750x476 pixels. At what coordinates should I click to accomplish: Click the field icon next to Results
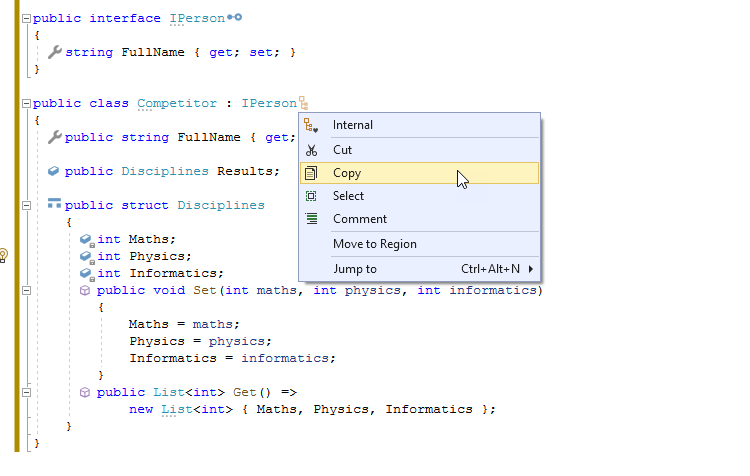pyautogui.click(x=54, y=171)
